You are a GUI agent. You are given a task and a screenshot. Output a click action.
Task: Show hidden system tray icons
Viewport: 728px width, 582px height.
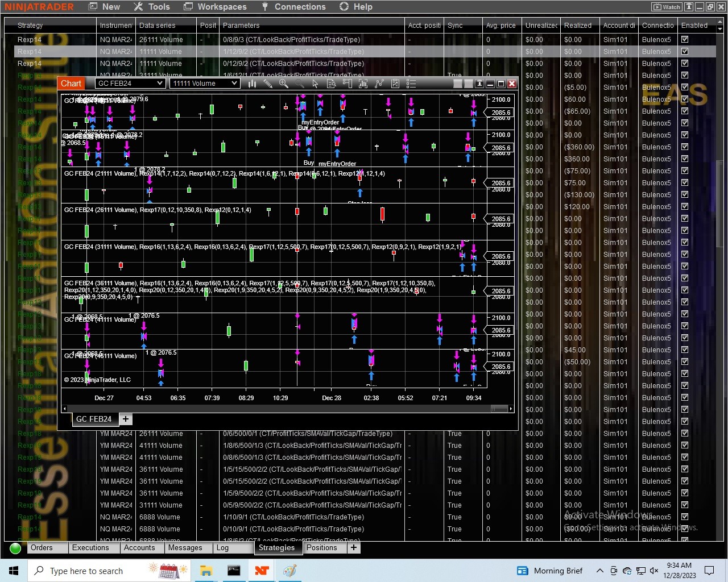pyautogui.click(x=600, y=571)
